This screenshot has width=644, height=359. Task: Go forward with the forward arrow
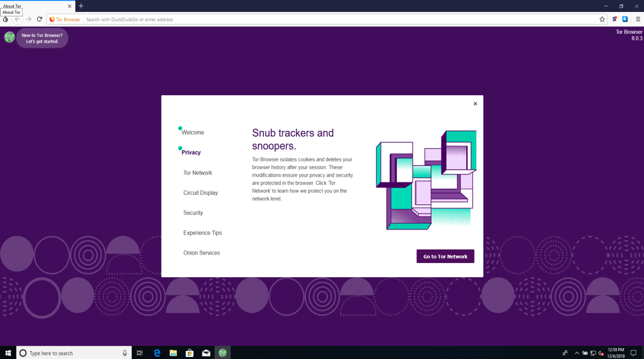[28, 19]
